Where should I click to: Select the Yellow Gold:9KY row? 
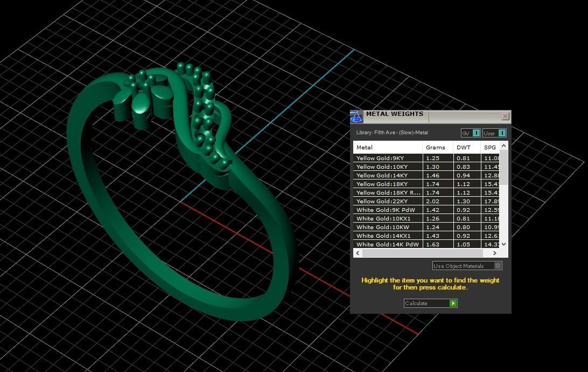pyautogui.click(x=426, y=158)
